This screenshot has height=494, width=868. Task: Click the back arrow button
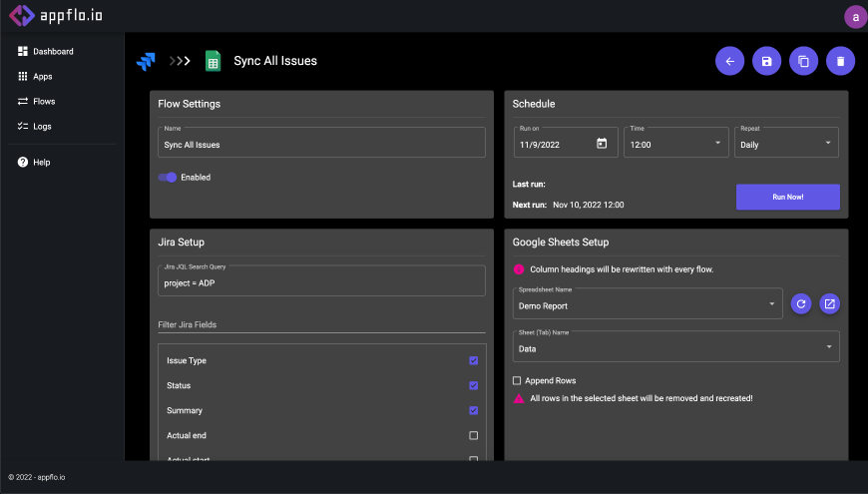pyautogui.click(x=729, y=61)
